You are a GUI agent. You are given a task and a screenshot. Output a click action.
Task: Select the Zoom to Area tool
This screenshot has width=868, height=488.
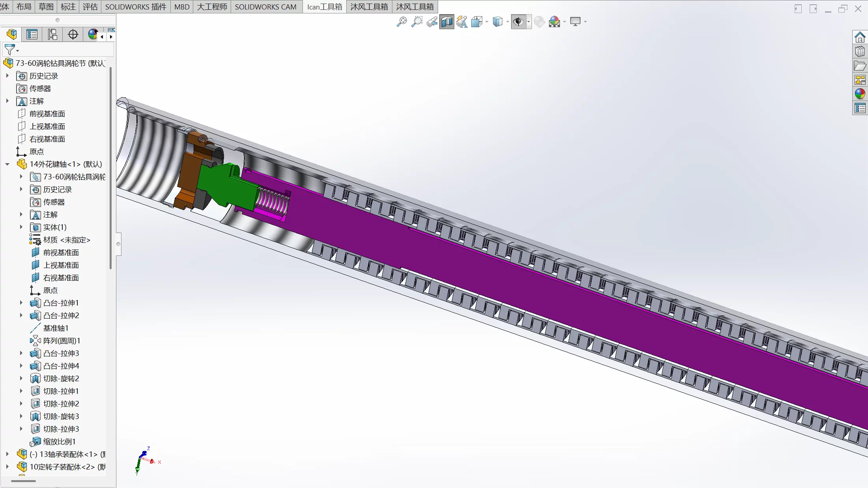tap(416, 22)
